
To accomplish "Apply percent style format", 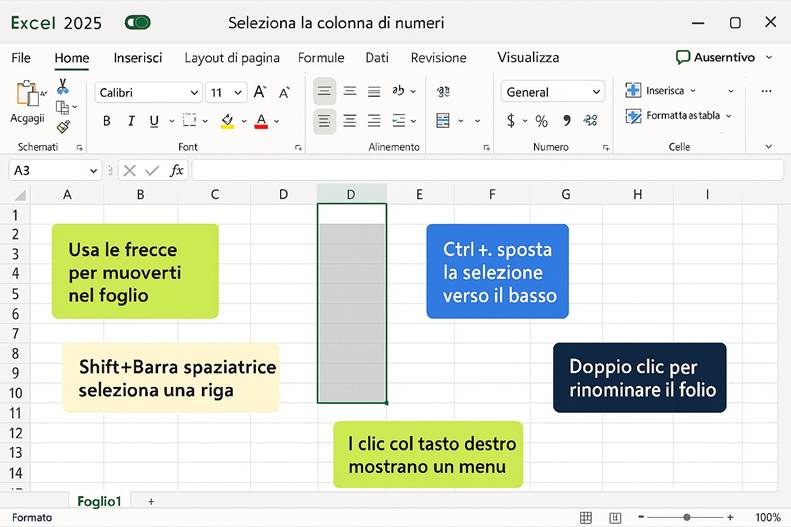I will (x=542, y=121).
